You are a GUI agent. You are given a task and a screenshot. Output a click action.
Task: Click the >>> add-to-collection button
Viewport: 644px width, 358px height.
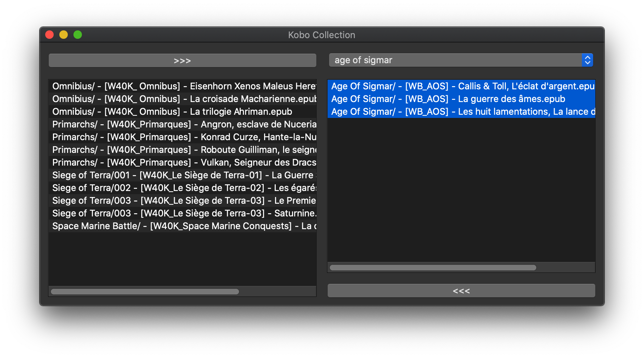pos(182,60)
